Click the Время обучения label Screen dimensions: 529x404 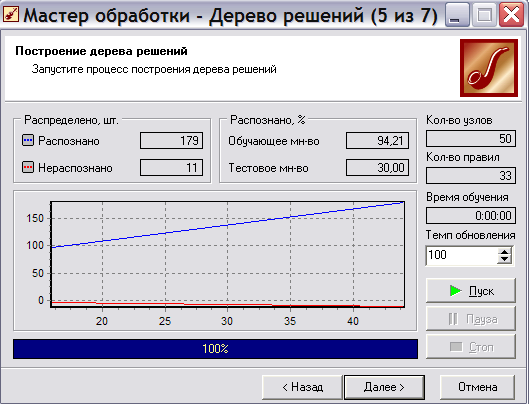[x=467, y=197]
